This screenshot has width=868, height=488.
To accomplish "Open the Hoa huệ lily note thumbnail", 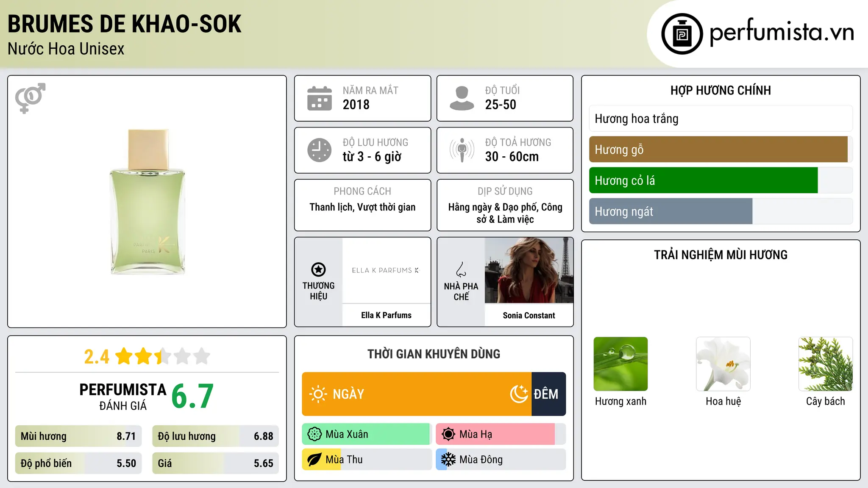I will 723,364.
